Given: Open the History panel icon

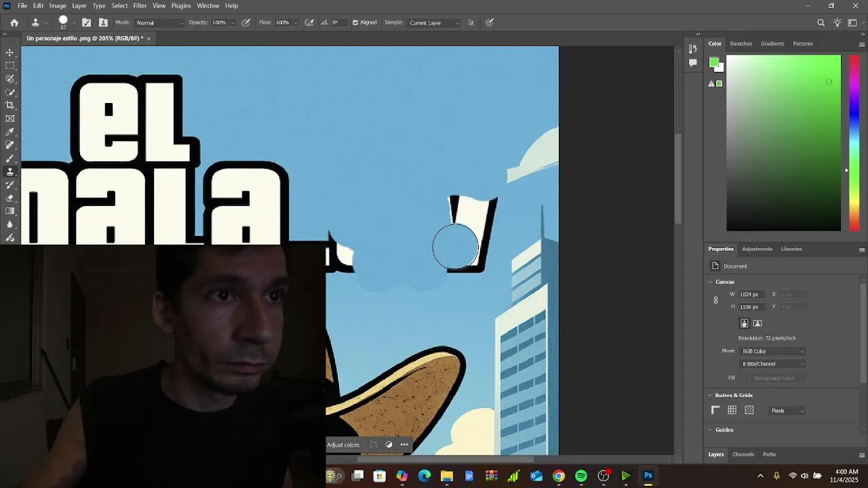Looking at the screenshot, I should tap(692, 49).
